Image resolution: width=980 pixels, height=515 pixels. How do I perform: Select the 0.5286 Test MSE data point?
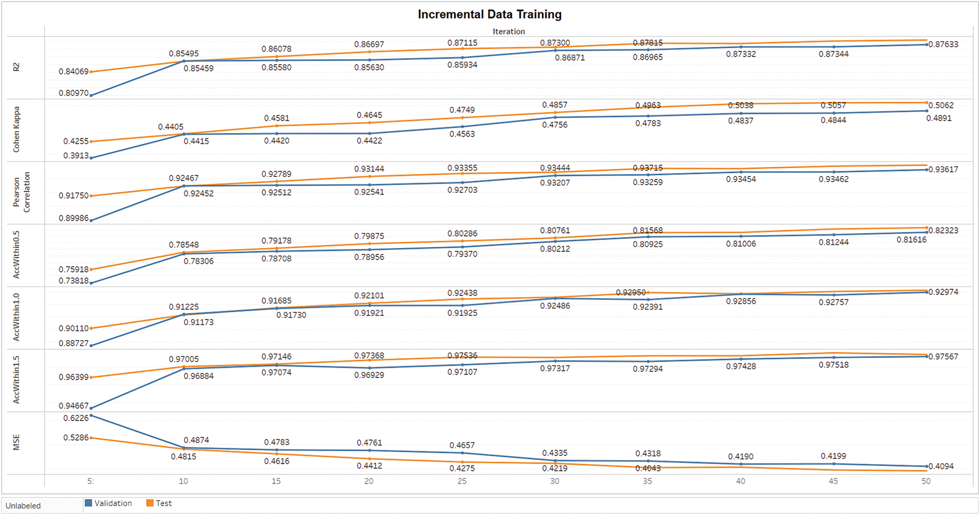(91, 438)
